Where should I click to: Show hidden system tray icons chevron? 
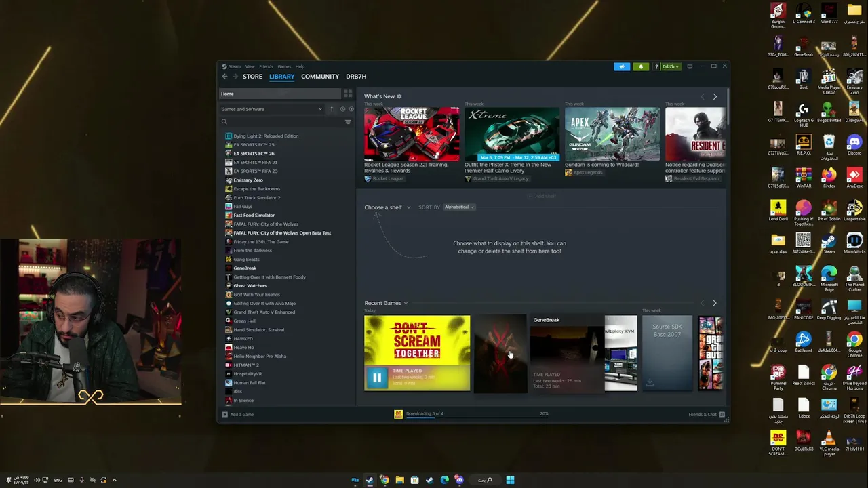coord(114,480)
